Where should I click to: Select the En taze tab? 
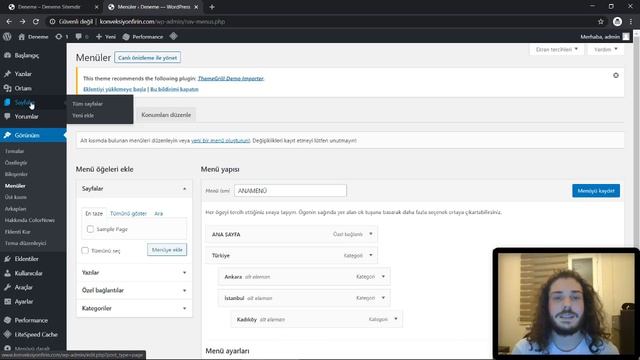click(x=94, y=213)
